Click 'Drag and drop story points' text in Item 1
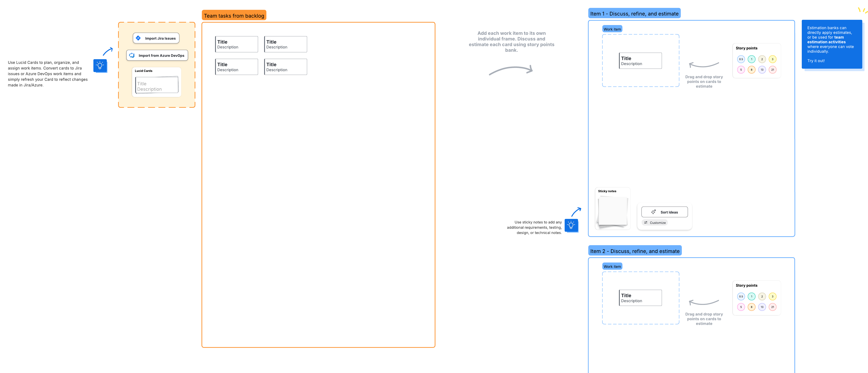The width and height of the screenshot is (868, 373). (704, 82)
